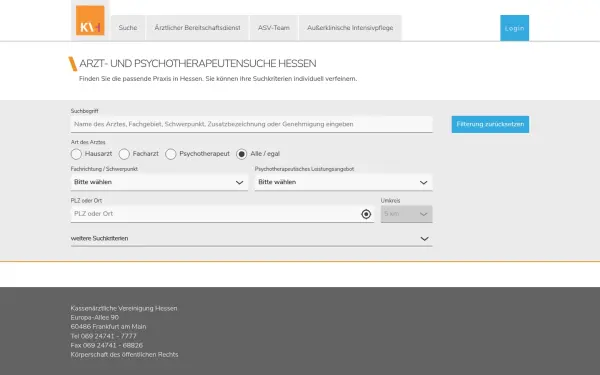
Task: Click footer text Kassenärztliche Vereinigung Hessen
Action: (124, 308)
